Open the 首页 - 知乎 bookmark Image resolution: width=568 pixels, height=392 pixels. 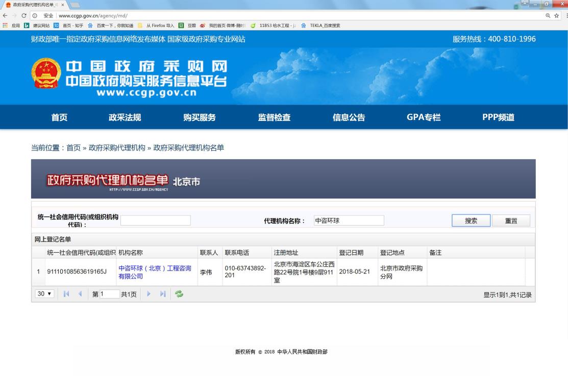(70, 26)
